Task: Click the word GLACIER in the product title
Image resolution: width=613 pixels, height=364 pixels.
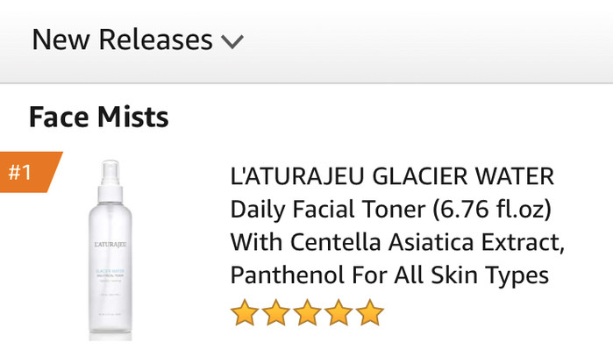Action: click(420, 176)
